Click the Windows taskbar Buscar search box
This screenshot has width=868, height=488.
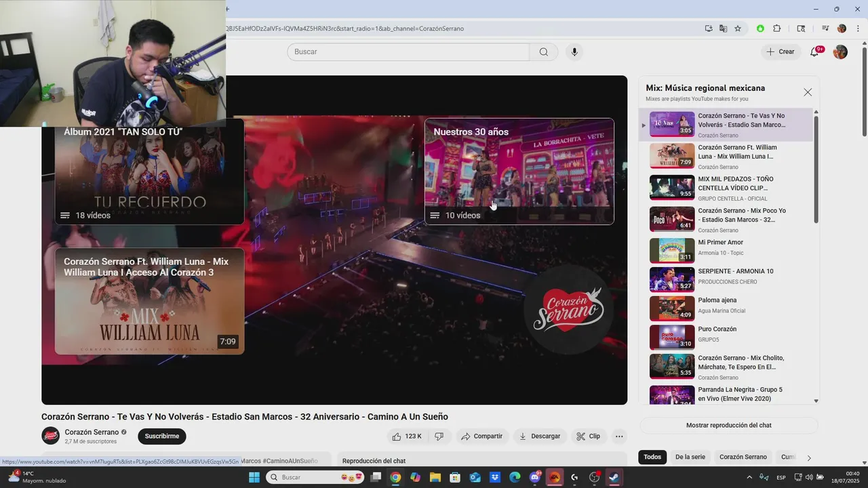315,477
